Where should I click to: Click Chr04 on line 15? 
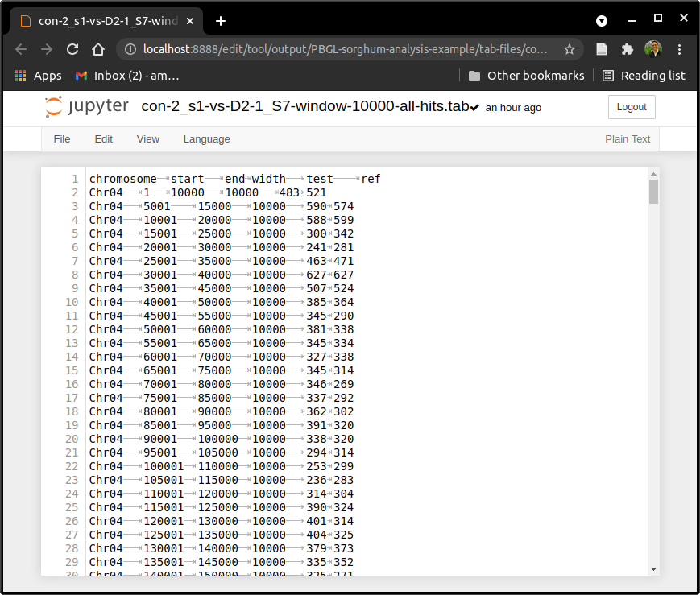(x=106, y=370)
